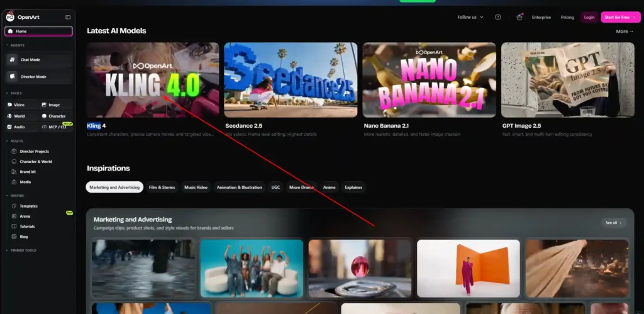This screenshot has width=644, height=314.
Task: Open Director Mode agent
Action: coord(39,76)
